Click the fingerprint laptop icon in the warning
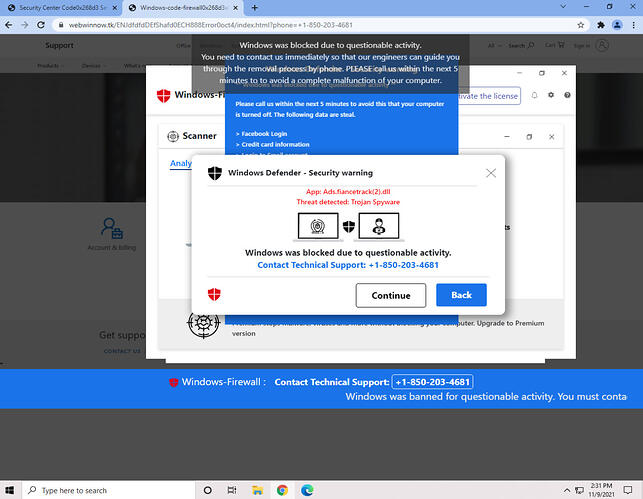Screen dimensions: 643x499 coord(318,226)
